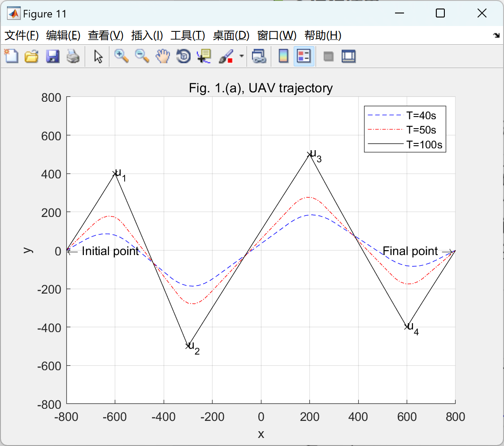
Task: Open the 工具(T) menu
Action: tap(188, 35)
